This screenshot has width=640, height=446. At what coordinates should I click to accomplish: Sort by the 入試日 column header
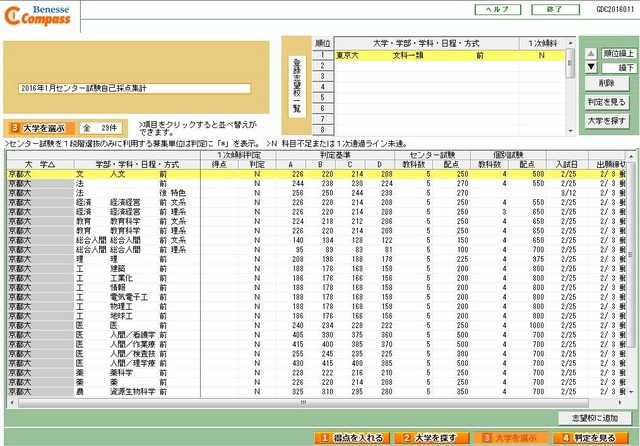[567, 164]
